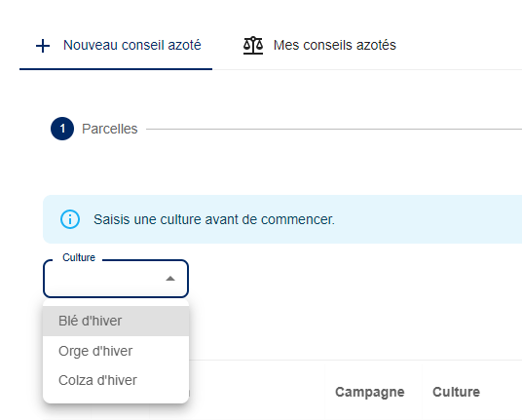Select the step 1 numbered circle

(x=62, y=129)
